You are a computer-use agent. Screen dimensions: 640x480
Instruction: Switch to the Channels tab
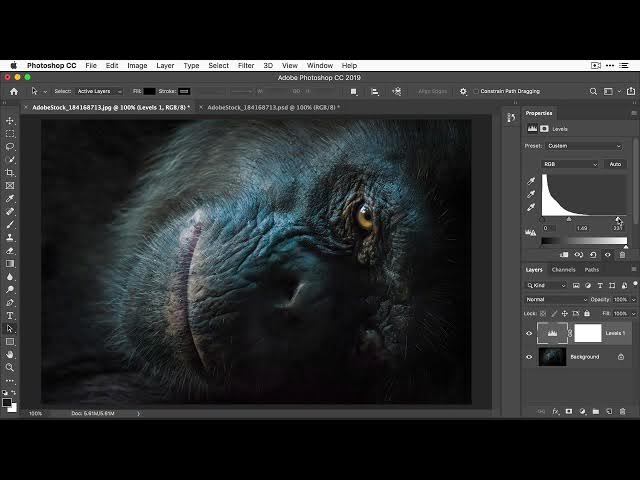[x=564, y=270]
